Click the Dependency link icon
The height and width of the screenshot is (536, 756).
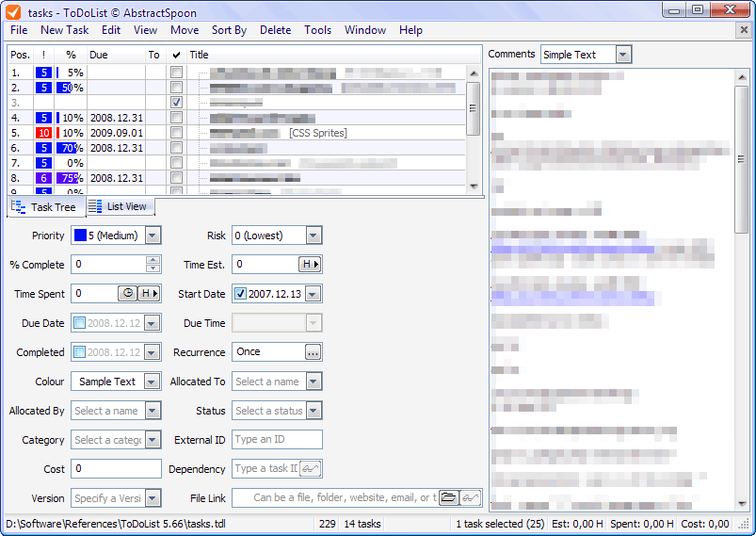pyautogui.click(x=311, y=469)
